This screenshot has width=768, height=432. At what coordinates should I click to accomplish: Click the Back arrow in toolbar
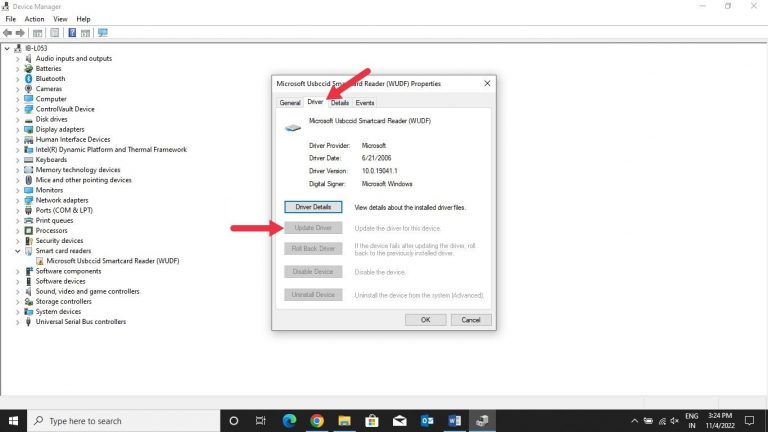pyautogui.click(x=7, y=33)
